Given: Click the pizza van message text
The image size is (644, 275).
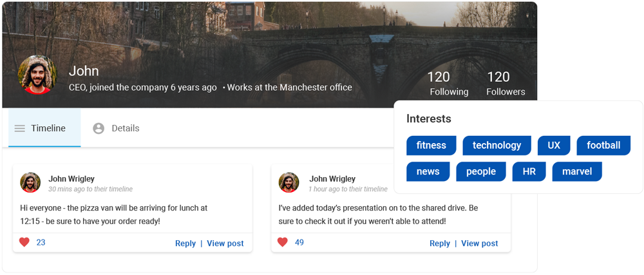Looking at the screenshot, I should pos(114,214).
